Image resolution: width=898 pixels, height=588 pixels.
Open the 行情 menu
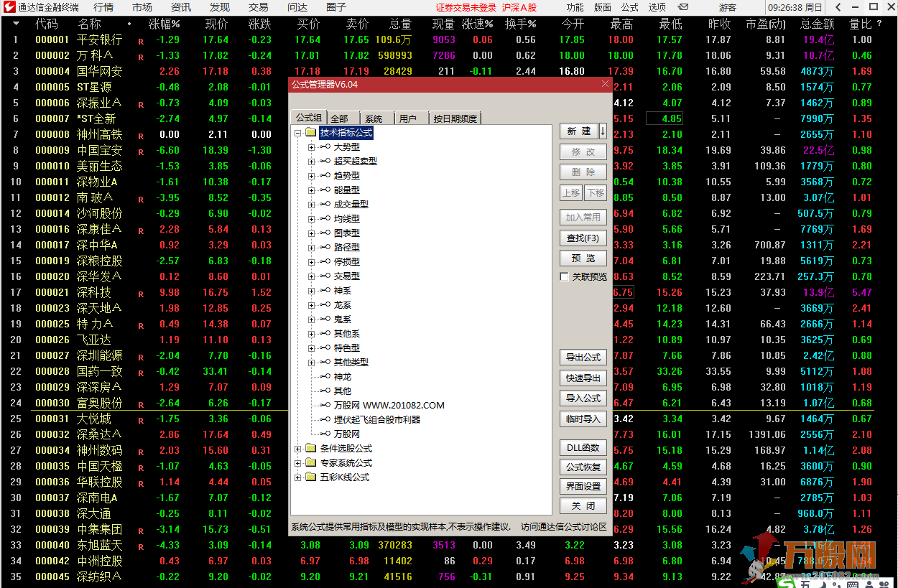(103, 7)
